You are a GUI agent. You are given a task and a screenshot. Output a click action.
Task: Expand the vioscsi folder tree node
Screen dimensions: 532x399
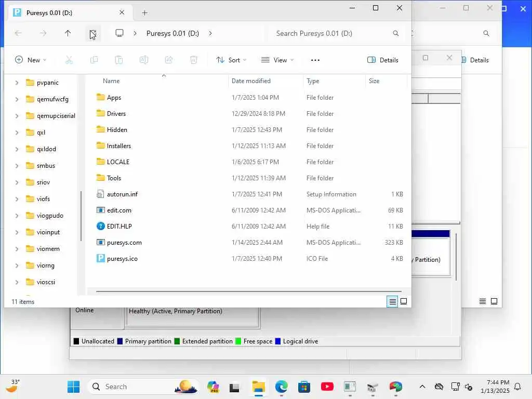pyautogui.click(x=17, y=282)
